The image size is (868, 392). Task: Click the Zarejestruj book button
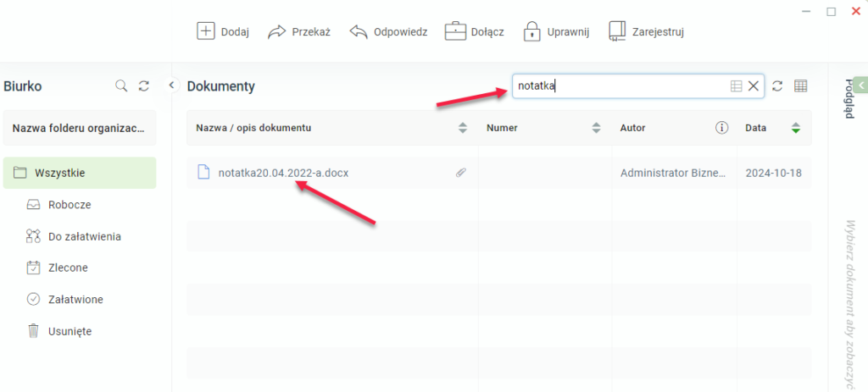pos(646,32)
